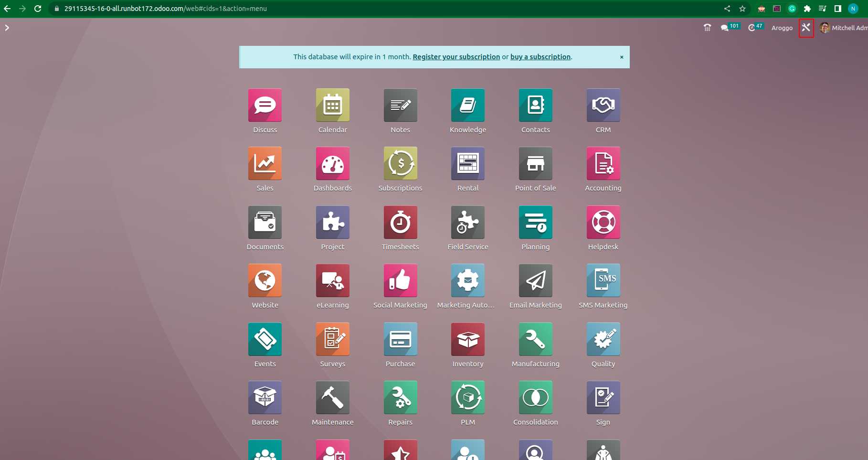Screen dimensions: 868x460
Task: Open the Sales app
Action: click(265, 163)
